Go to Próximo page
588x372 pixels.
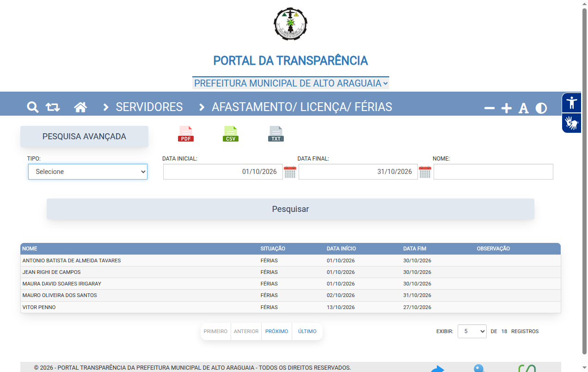pos(277,331)
